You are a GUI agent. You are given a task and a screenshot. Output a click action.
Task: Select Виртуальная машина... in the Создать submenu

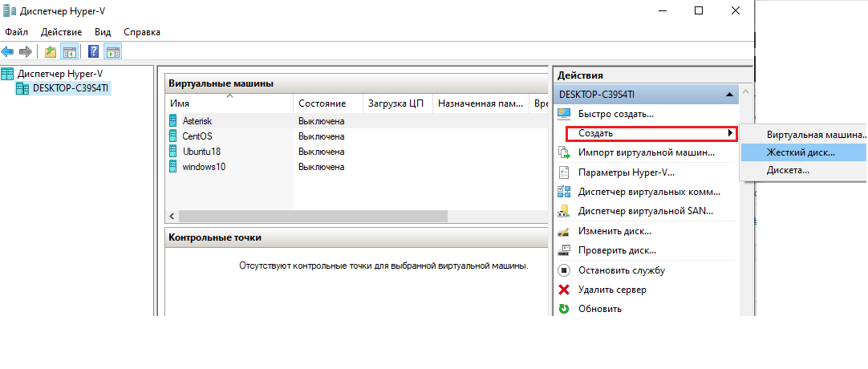point(814,135)
